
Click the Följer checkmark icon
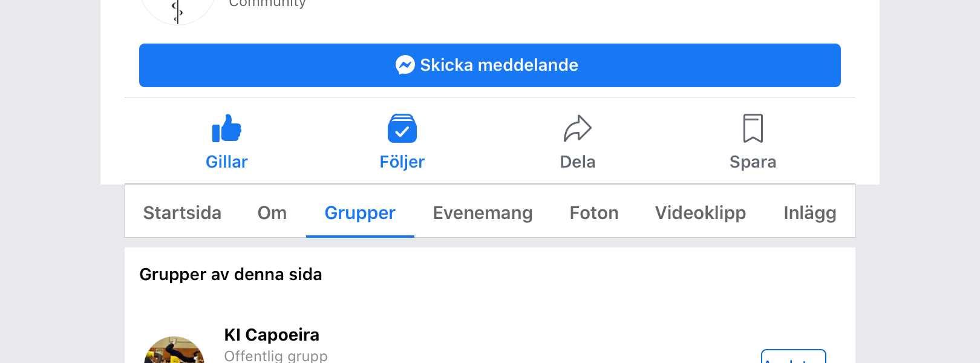(x=402, y=128)
